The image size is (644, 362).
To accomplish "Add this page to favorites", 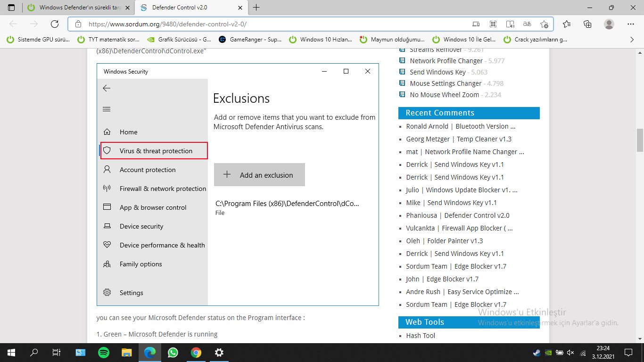I will 544,24.
